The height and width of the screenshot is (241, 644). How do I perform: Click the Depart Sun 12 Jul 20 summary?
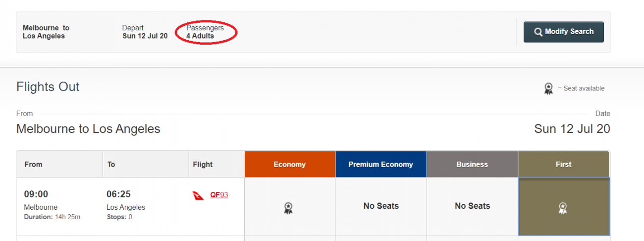[145, 32]
